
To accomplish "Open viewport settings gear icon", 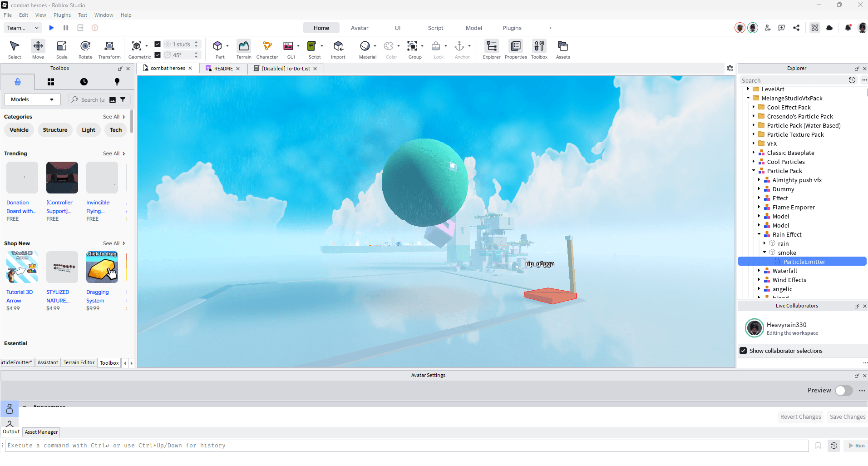I will (x=730, y=68).
